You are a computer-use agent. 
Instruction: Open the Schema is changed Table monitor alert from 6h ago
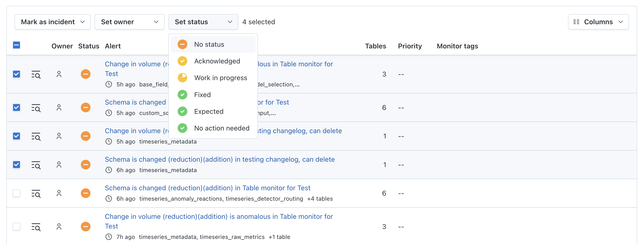pyautogui.click(x=207, y=188)
